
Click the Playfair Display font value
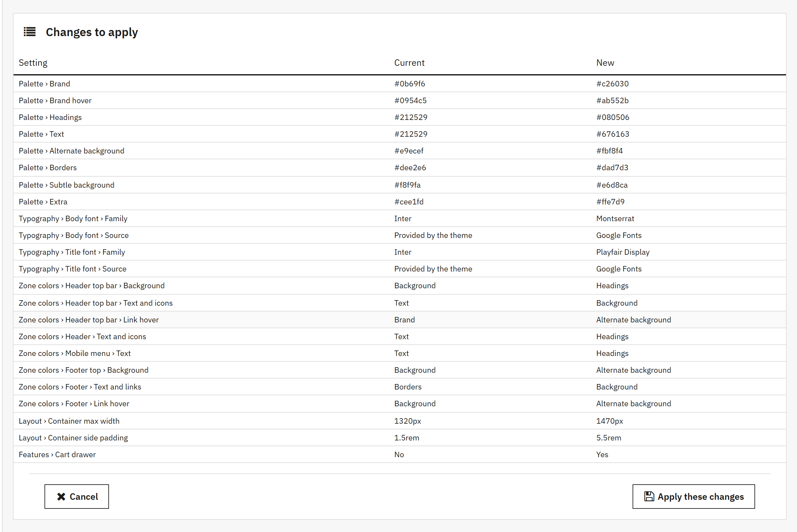623,252
